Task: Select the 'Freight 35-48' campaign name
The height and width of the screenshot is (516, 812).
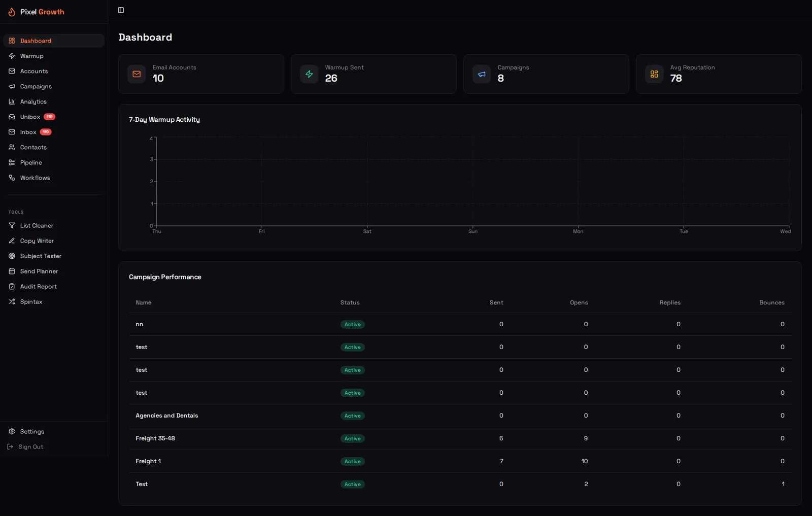Action: tap(155, 438)
